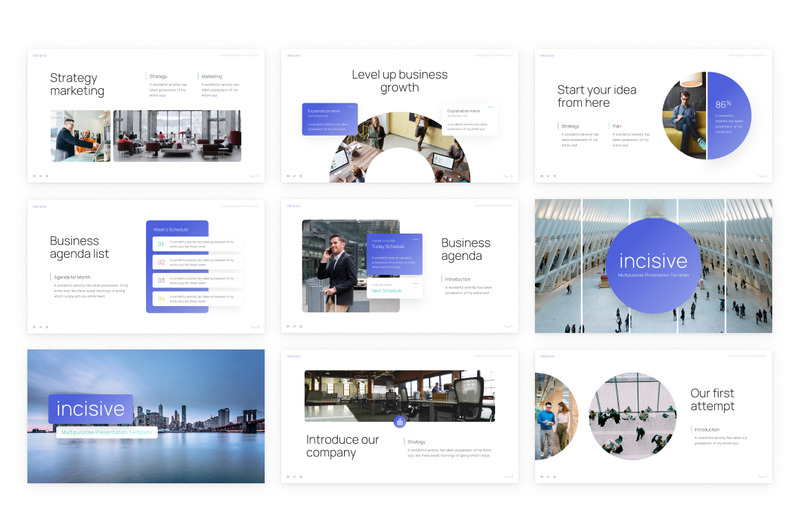Select the Business agenda list slide
Viewport: 800px width, 532px height.
tap(146, 266)
